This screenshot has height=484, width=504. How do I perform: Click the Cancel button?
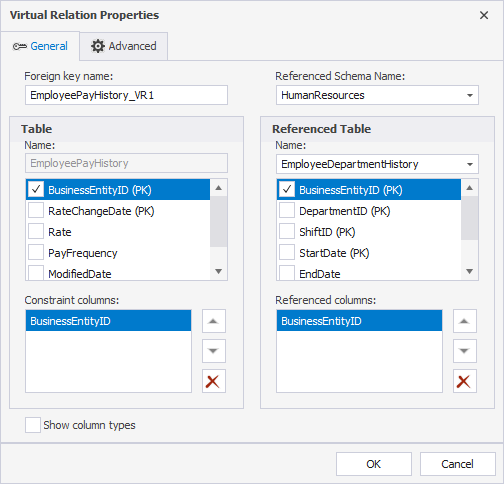pos(458,464)
